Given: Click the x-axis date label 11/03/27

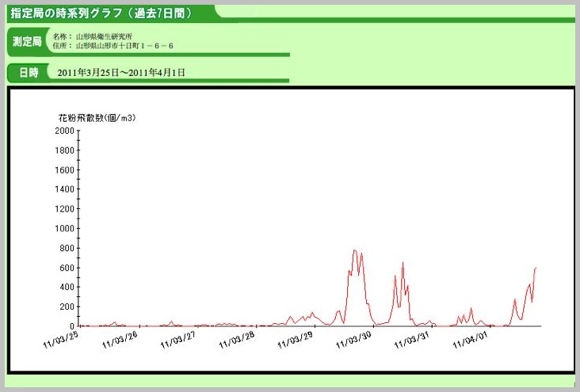Looking at the screenshot, I should click(178, 340).
